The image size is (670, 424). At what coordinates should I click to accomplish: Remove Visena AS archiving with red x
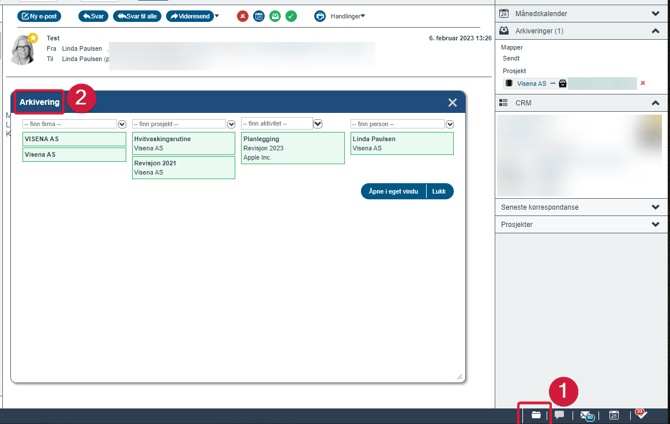point(643,84)
